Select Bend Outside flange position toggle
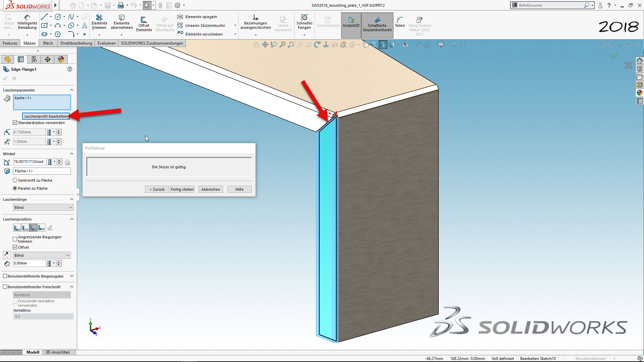The image size is (644, 362). 33,228
